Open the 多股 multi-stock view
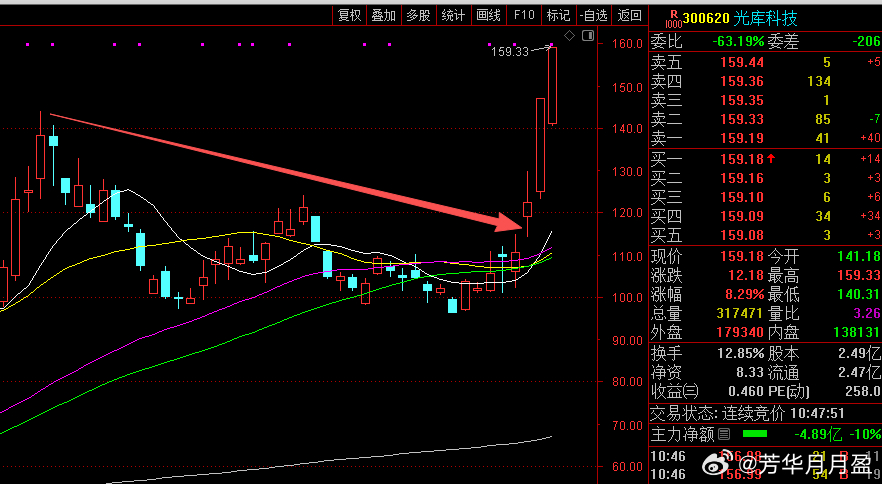Image resolution: width=882 pixels, height=484 pixels. coord(418,15)
